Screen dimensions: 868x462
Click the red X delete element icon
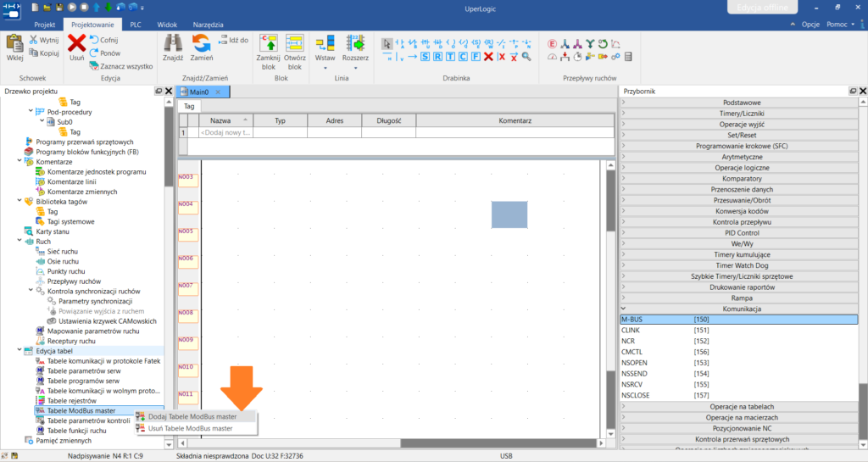[x=489, y=57]
